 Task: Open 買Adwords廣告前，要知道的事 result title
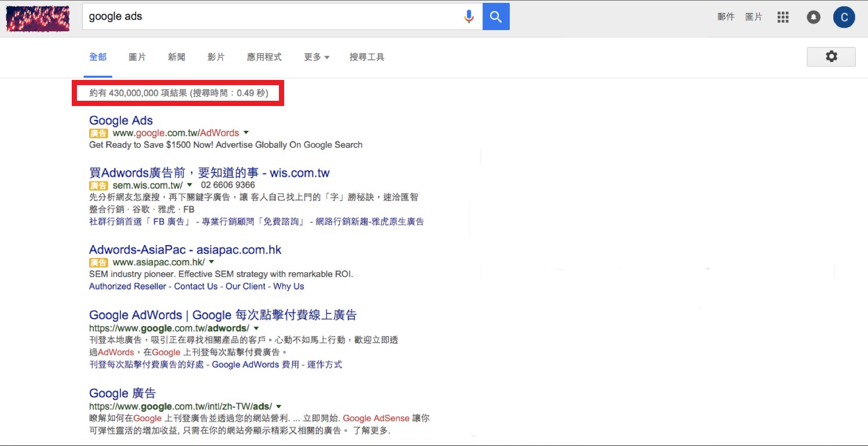tap(209, 173)
